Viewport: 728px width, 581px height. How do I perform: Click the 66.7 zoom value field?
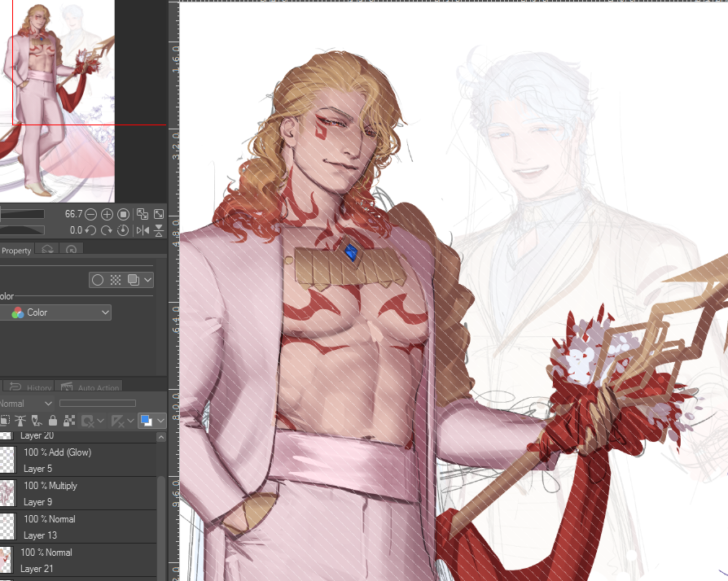tap(73, 214)
